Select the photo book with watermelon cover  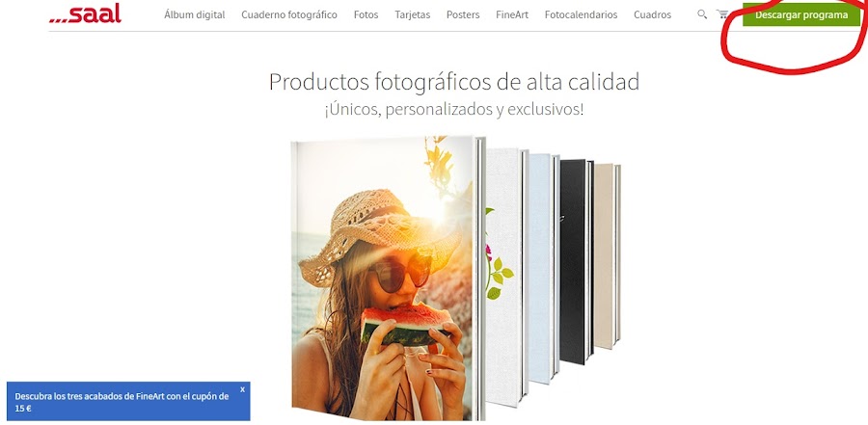(x=388, y=279)
